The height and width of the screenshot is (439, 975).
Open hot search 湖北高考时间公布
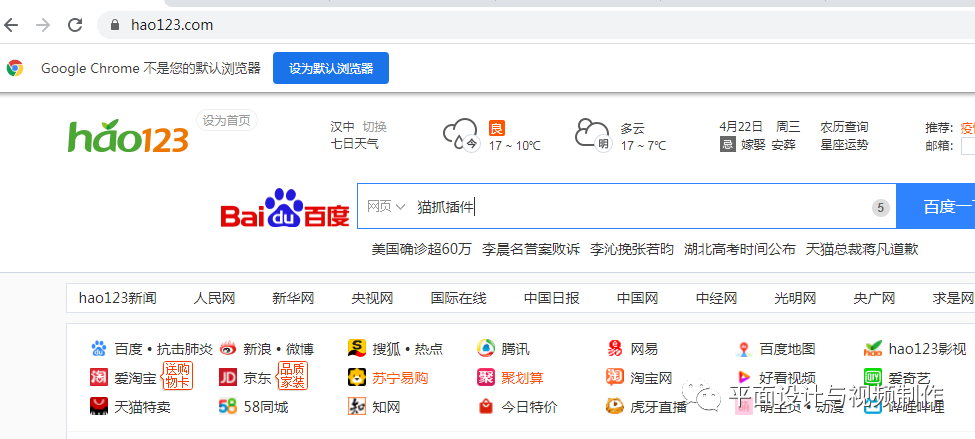click(x=740, y=249)
